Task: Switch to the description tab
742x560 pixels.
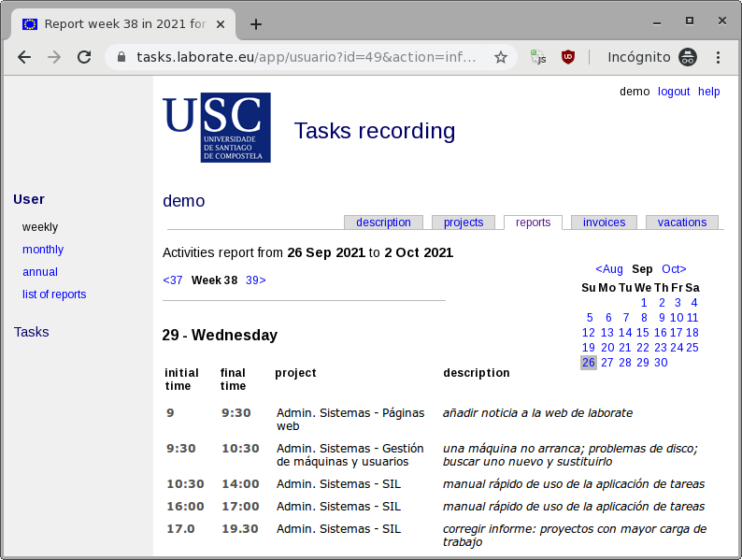Action: 383,223
